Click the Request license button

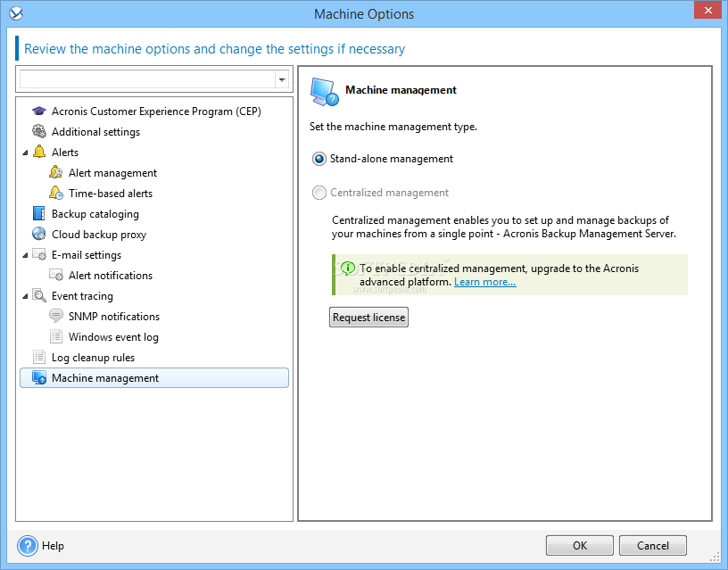368,317
